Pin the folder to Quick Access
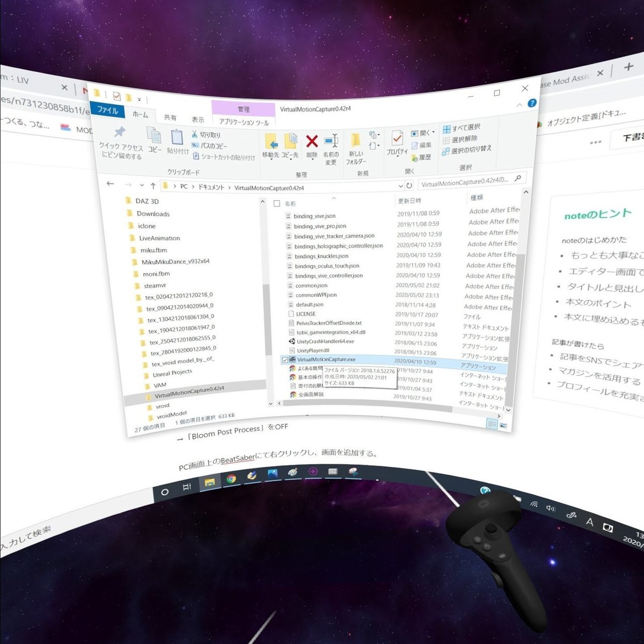The height and width of the screenshot is (644, 644). point(121,143)
